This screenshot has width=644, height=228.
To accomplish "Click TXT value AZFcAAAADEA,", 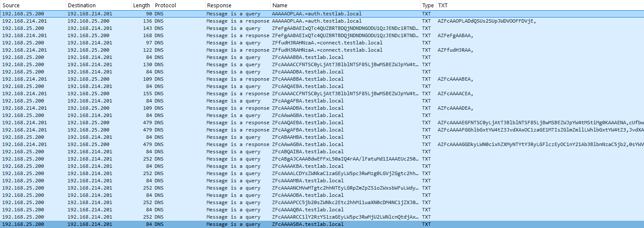I will [x=455, y=108].
